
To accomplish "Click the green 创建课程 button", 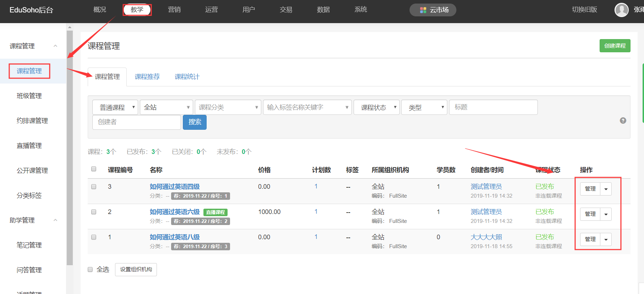I will [x=615, y=46].
